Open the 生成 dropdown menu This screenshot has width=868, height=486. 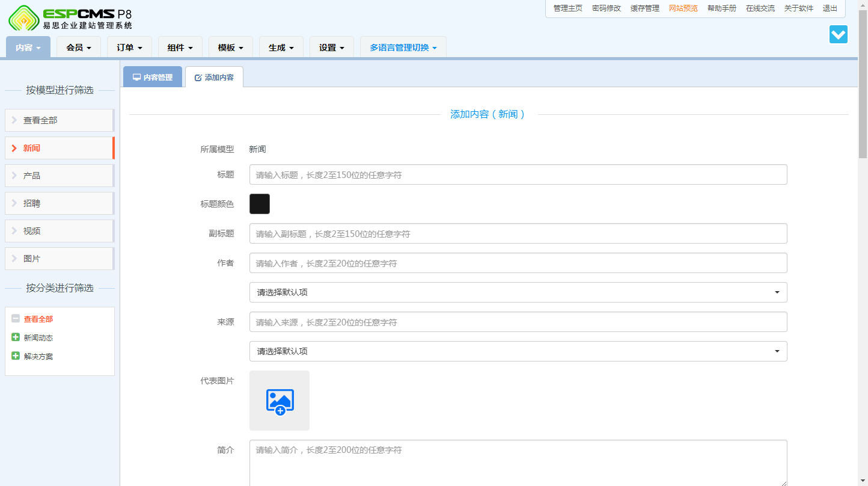pyautogui.click(x=281, y=48)
